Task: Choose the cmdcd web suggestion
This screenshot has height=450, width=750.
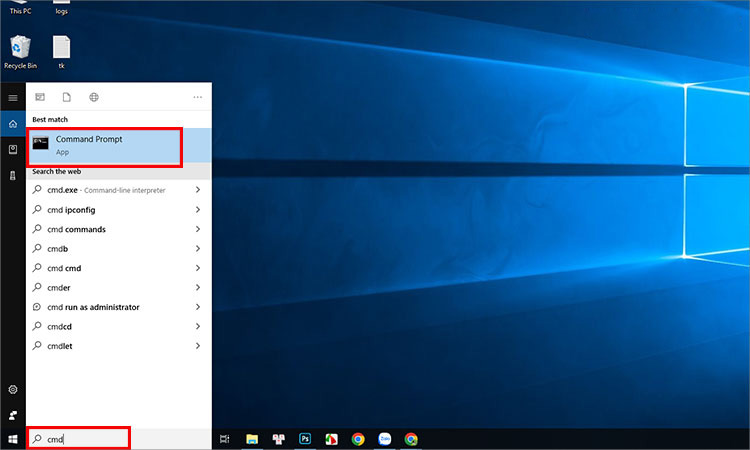Action: pos(119,326)
